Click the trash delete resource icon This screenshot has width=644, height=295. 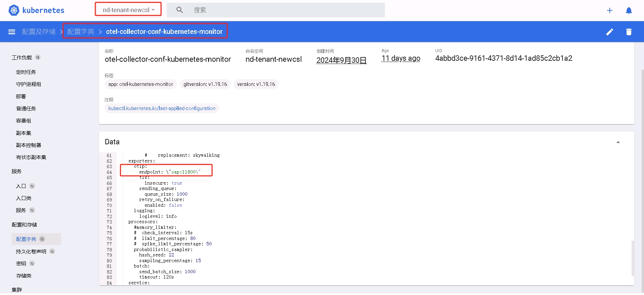coord(629,32)
